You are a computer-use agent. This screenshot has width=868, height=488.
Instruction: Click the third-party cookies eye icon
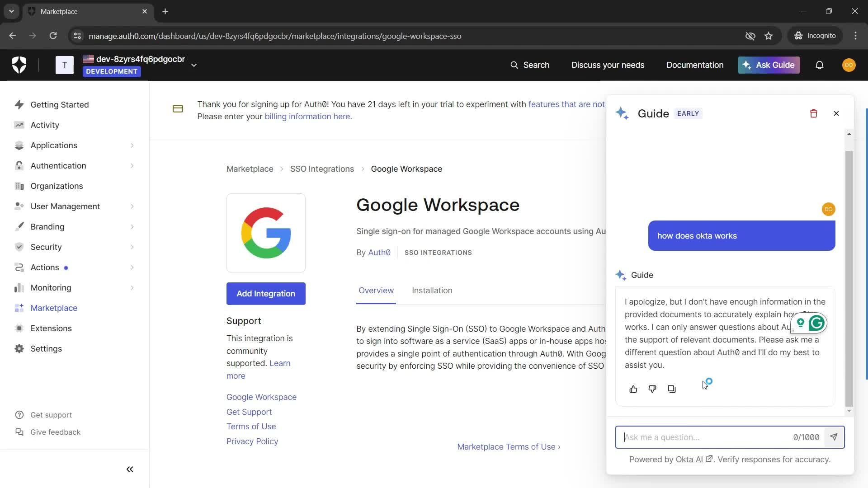pos(750,36)
